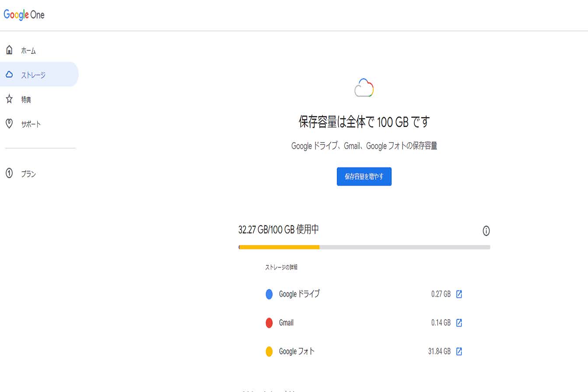
Task: Click the star icon for 特典
Action: [9, 99]
